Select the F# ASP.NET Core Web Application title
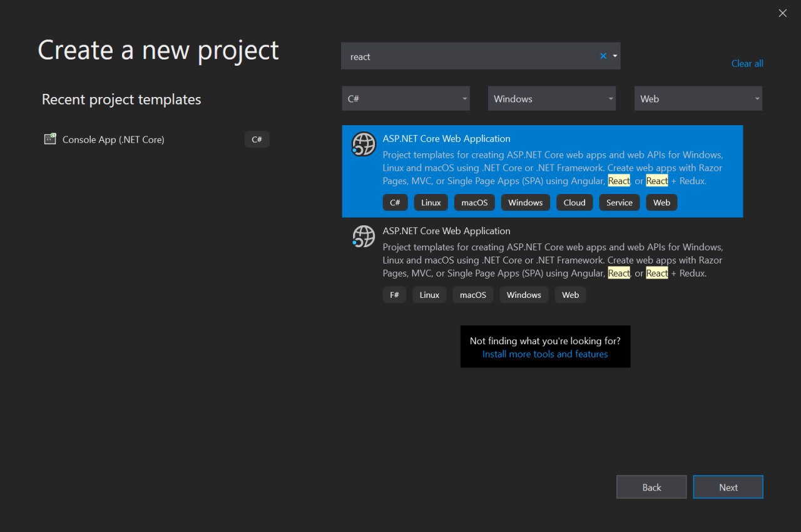 (446, 230)
